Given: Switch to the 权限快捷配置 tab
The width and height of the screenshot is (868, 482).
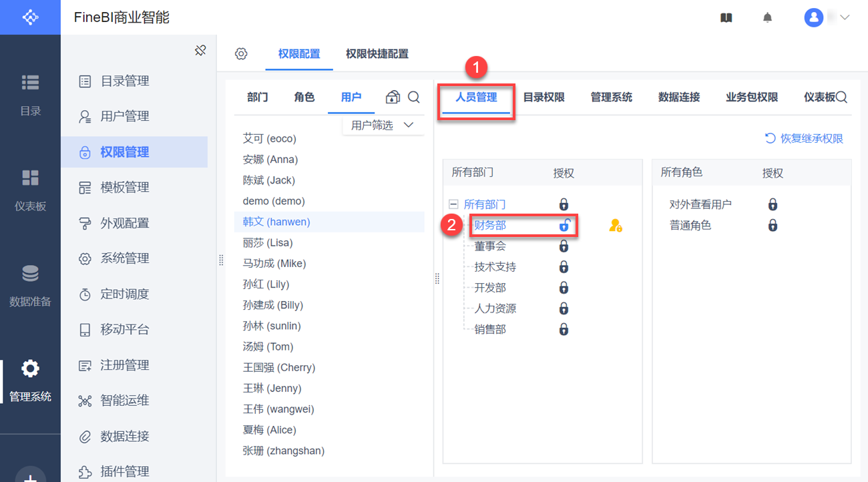Looking at the screenshot, I should (x=377, y=54).
